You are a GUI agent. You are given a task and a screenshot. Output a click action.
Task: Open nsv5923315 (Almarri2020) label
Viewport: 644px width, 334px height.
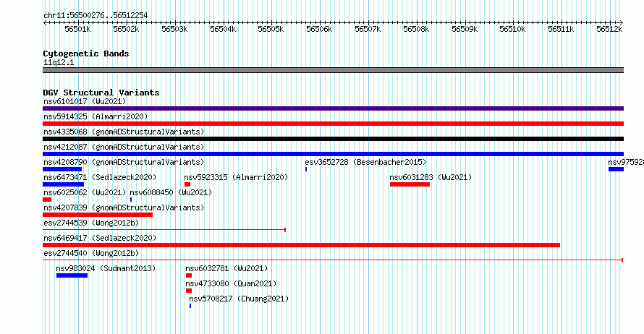click(x=236, y=177)
